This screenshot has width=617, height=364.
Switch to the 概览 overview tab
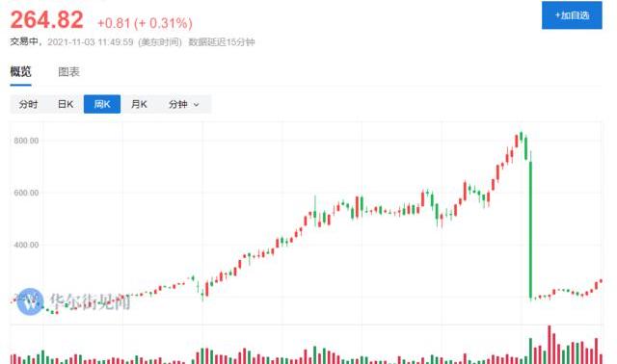20,72
